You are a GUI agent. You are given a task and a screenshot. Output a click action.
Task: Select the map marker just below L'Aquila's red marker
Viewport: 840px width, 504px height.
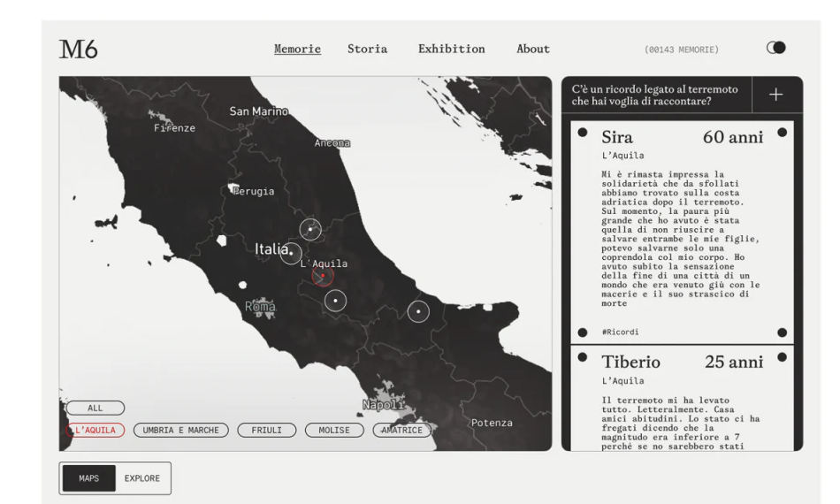[x=335, y=301]
